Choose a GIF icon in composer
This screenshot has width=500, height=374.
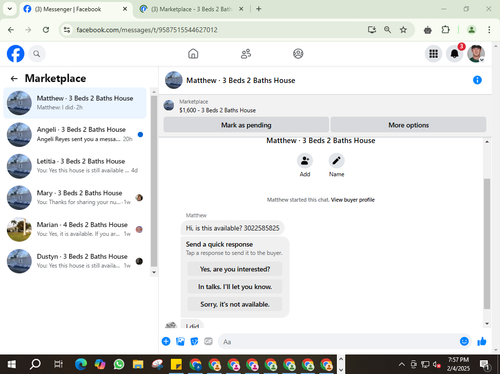[208, 341]
